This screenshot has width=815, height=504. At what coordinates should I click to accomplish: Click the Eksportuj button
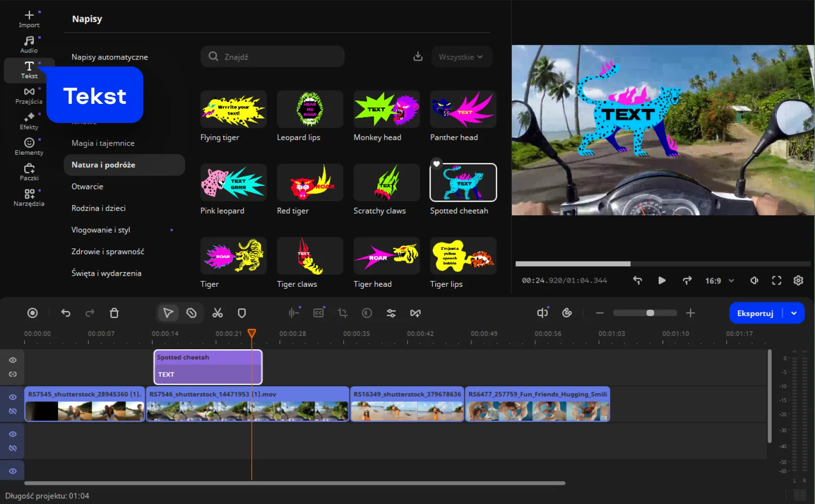(x=755, y=313)
